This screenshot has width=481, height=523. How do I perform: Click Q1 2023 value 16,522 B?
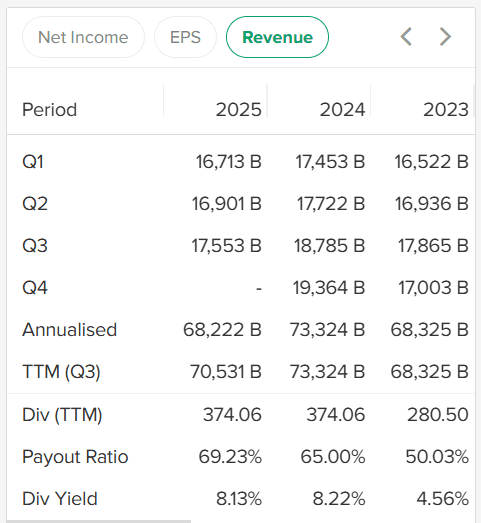click(432, 162)
